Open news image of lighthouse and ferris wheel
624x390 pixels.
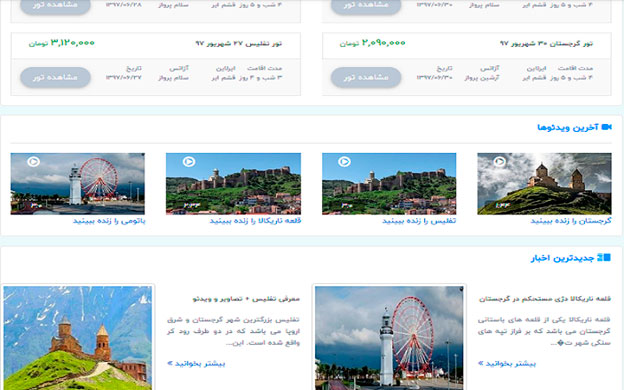pyautogui.click(x=389, y=338)
